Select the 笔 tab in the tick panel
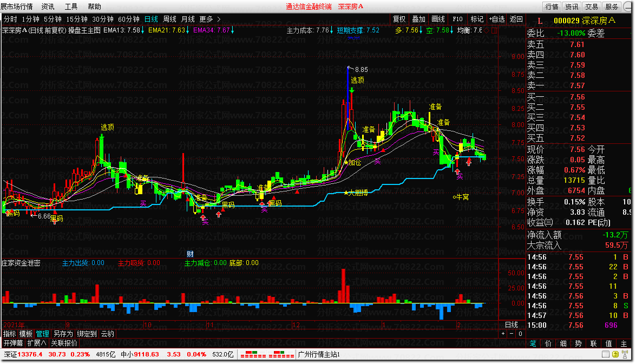This screenshot has width=636, height=364. pos(533,343)
